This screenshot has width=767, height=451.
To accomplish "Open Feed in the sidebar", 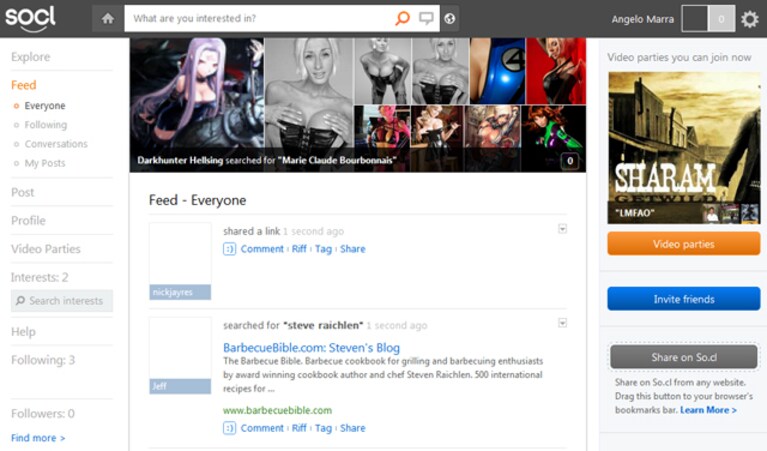I will (23, 85).
